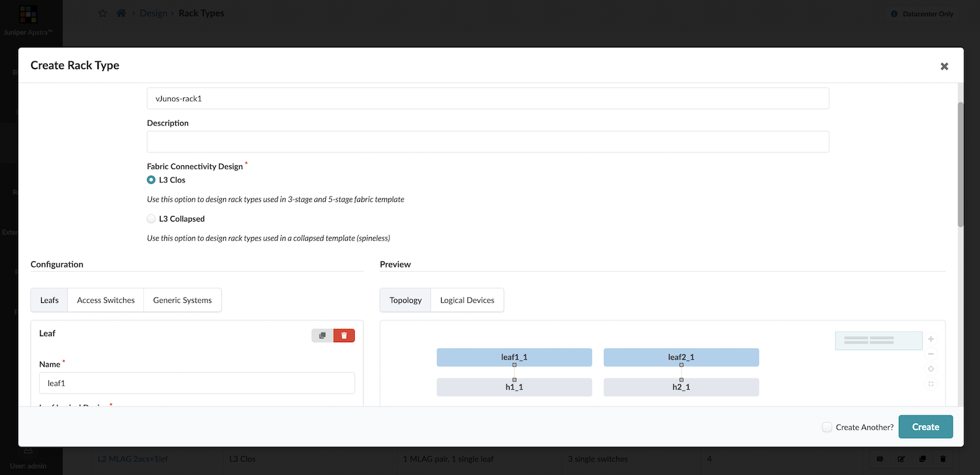The height and width of the screenshot is (475, 980).
Task: Click rack name field containing vJunos-rack1
Action: point(488,99)
